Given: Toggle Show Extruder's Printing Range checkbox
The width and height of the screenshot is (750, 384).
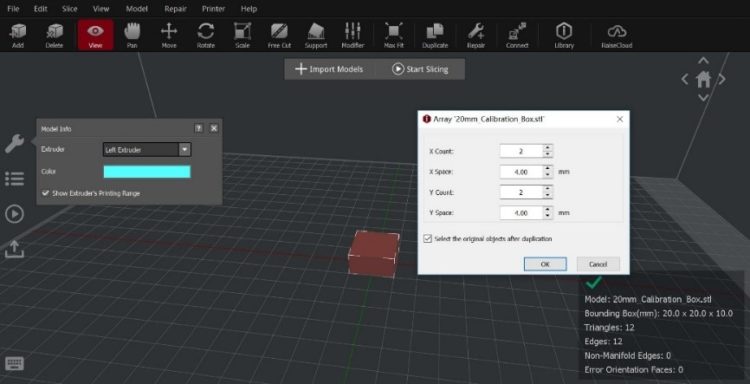Looking at the screenshot, I should pyautogui.click(x=46, y=193).
